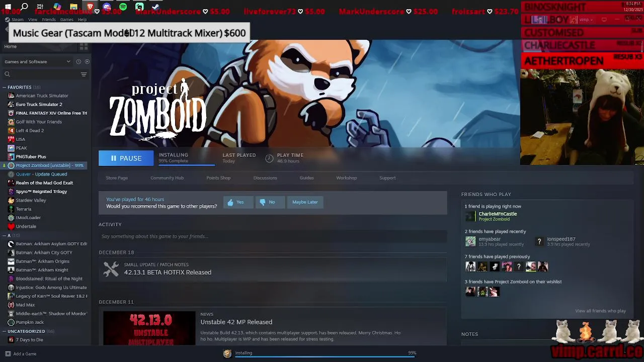Open the Support tab

(x=387, y=178)
